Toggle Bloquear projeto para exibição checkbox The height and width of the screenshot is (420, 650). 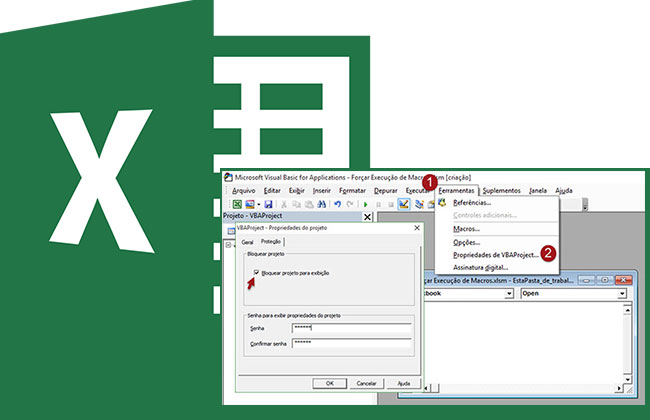(256, 272)
